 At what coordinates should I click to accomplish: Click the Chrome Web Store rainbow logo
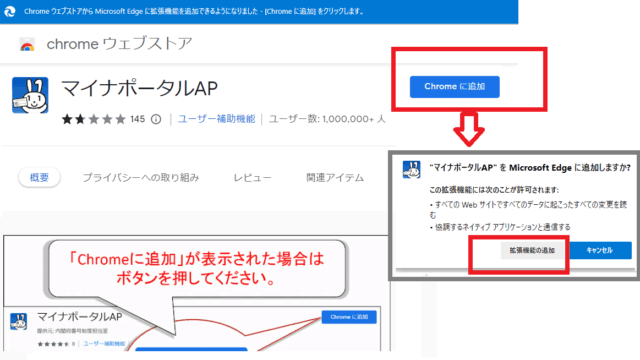pyautogui.click(x=27, y=45)
